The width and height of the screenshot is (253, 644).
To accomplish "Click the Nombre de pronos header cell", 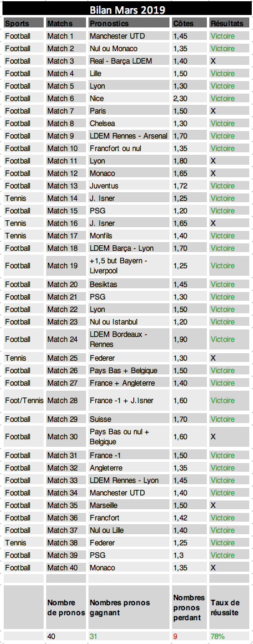I will (65, 607).
